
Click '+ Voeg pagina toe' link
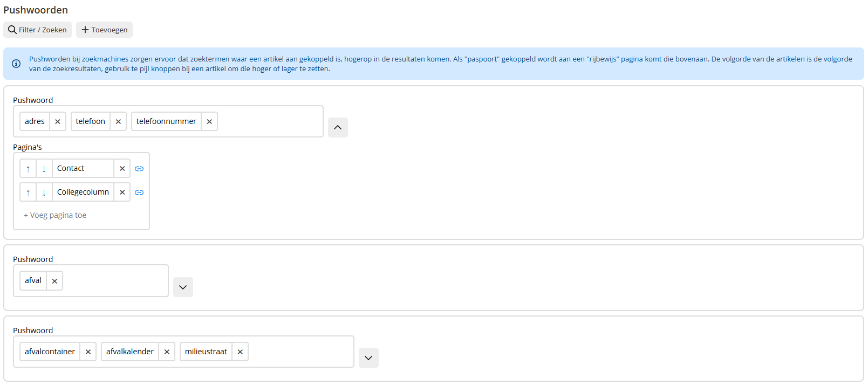pos(55,215)
